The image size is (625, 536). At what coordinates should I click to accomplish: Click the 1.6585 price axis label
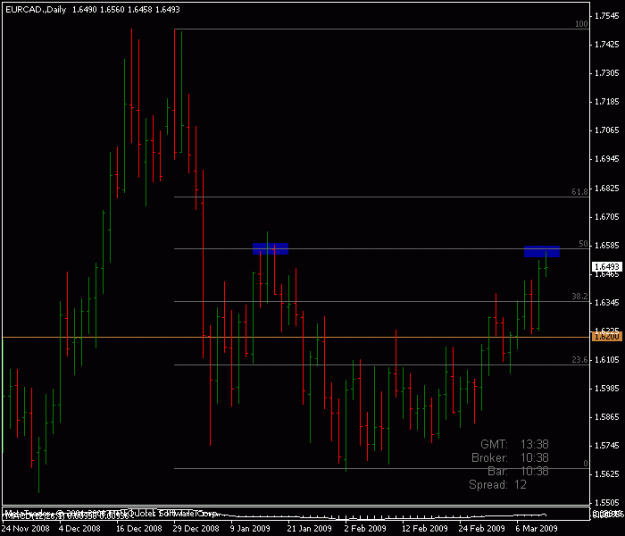click(x=607, y=245)
